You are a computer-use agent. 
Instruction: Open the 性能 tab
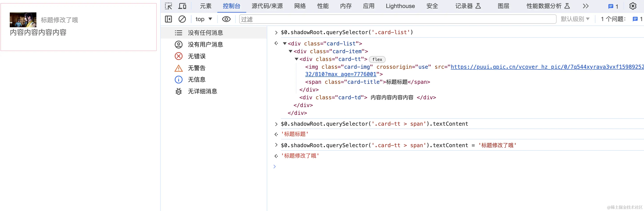tap(323, 6)
